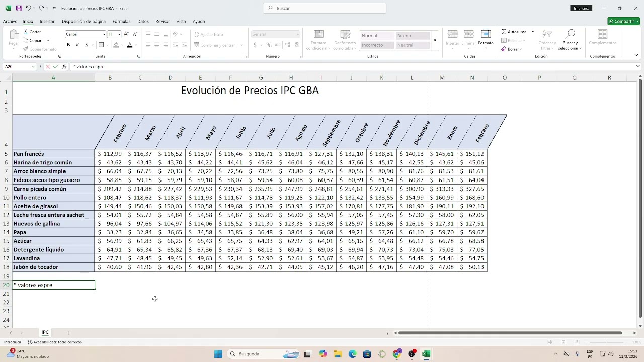Switch to the Vista tab
Viewport: 644px width, 362px height.
pyautogui.click(x=181, y=21)
